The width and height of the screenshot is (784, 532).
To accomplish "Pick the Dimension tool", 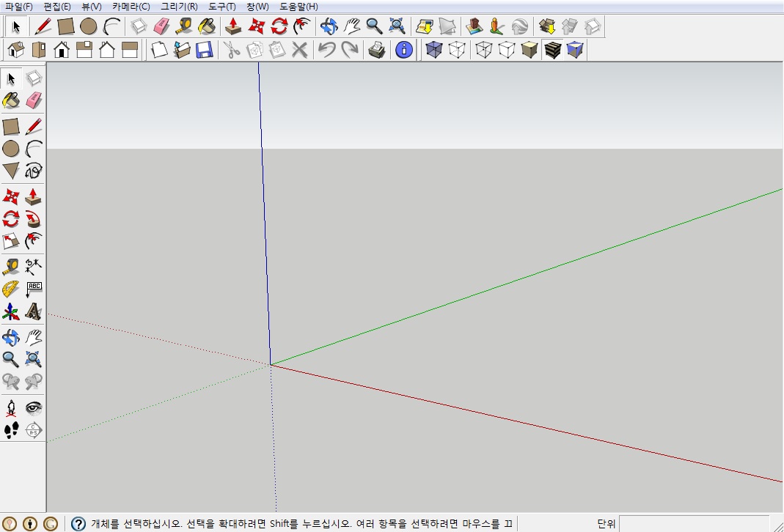I will [x=34, y=266].
